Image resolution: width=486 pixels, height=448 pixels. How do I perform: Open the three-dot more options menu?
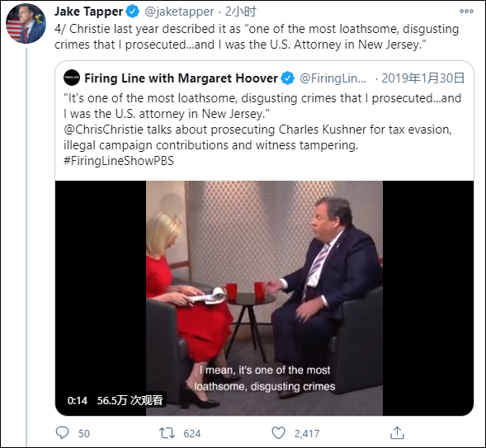pos(466,12)
